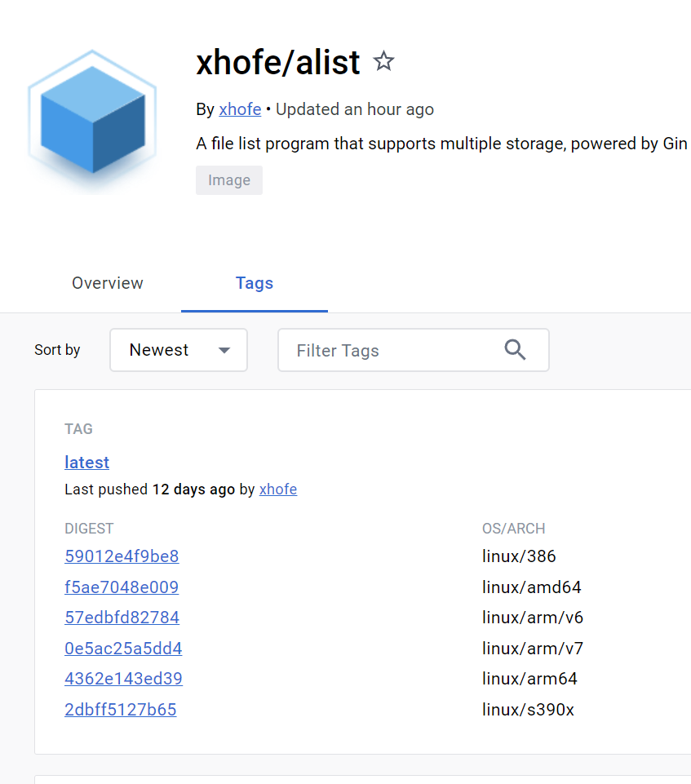
Task: Open the latest tag details
Action: (86, 462)
